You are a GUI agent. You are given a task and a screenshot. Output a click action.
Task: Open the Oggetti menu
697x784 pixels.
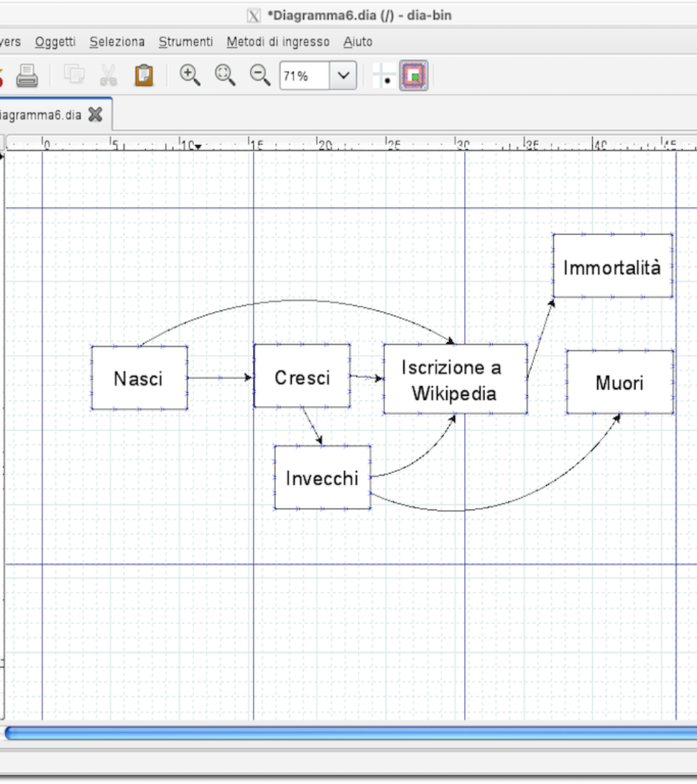point(55,42)
